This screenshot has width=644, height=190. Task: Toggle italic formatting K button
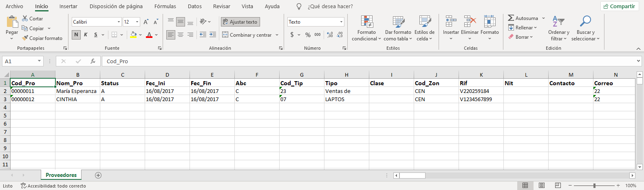(86, 35)
